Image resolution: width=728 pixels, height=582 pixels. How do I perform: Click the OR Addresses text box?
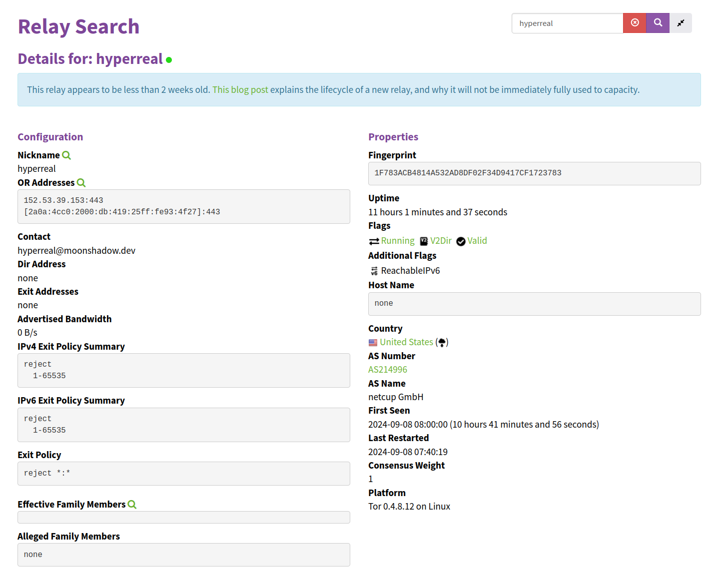click(183, 206)
